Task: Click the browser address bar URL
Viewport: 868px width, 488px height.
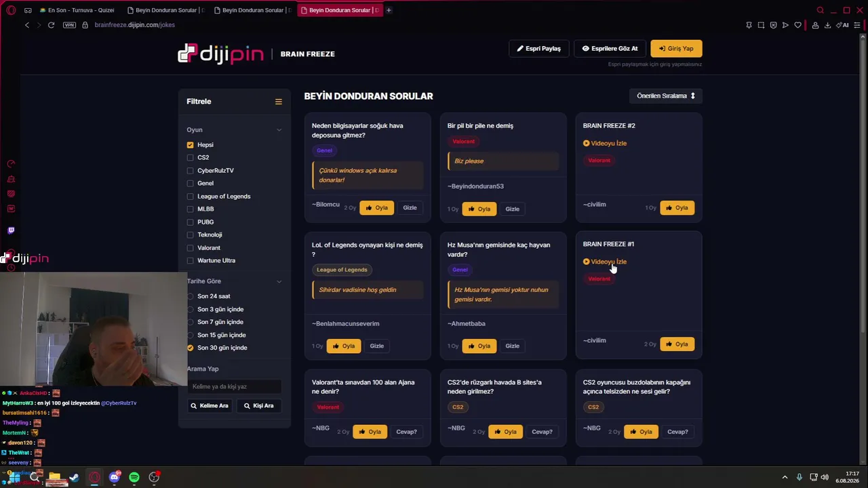Action: pyautogui.click(x=135, y=25)
